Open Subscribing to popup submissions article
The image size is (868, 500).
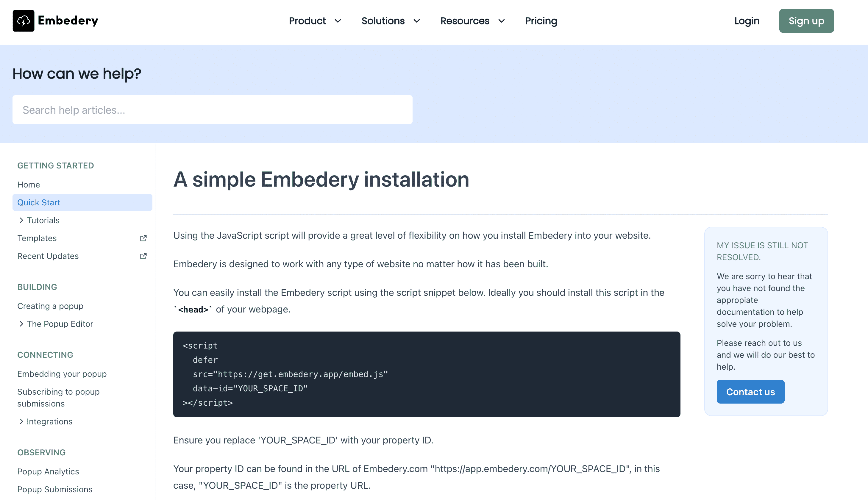58,398
